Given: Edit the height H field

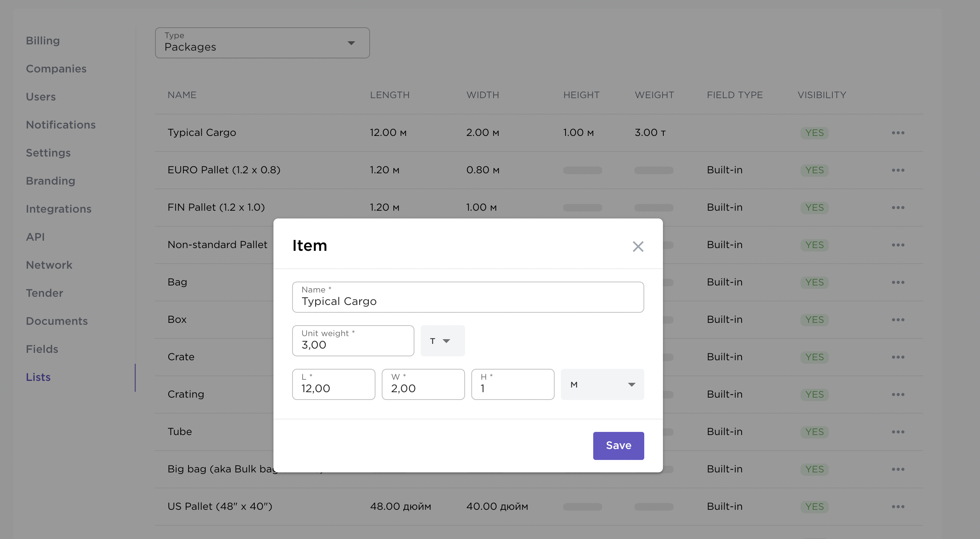Looking at the screenshot, I should [513, 384].
